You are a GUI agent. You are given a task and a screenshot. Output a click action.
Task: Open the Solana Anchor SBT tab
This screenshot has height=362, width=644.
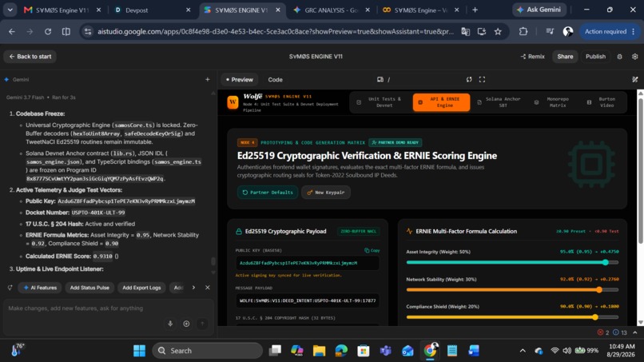click(x=499, y=102)
